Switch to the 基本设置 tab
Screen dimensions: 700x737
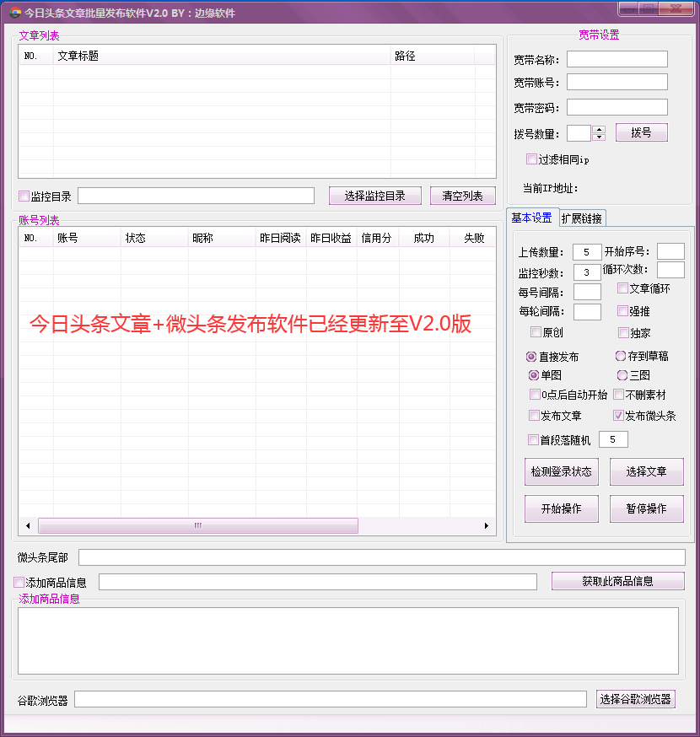coord(531,218)
